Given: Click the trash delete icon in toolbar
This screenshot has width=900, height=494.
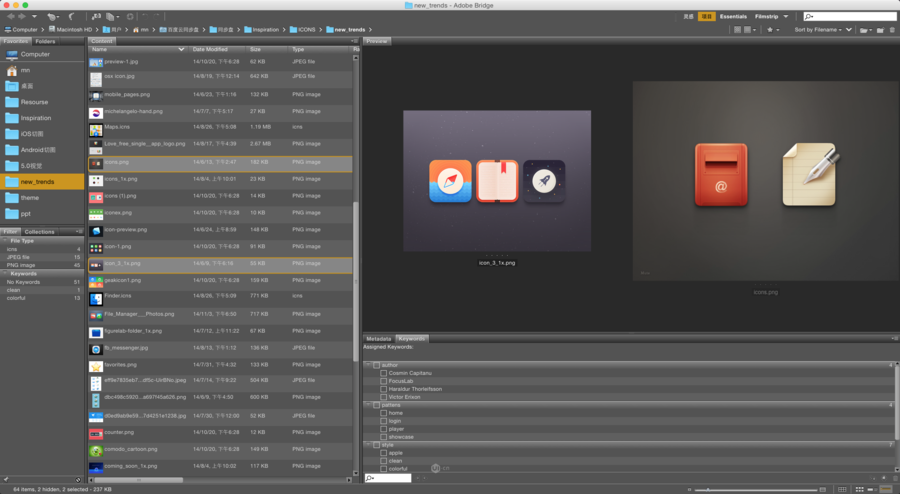Looking at the screenshot, I should [892, 30].
